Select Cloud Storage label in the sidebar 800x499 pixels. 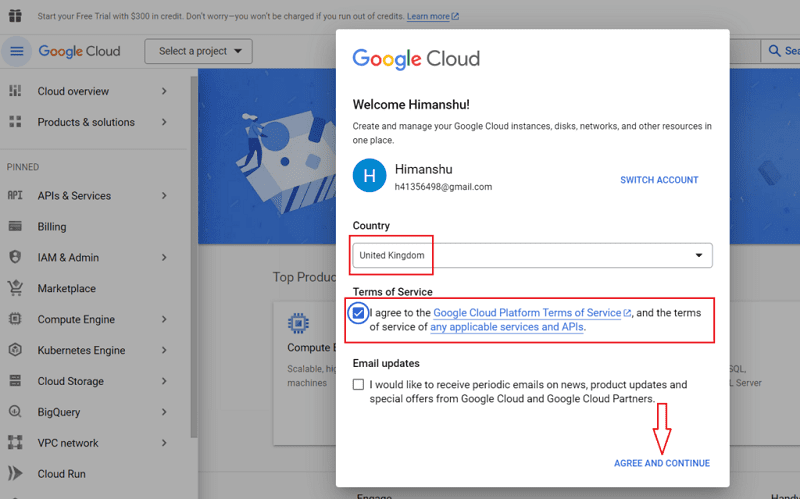(x=70, y=381)
